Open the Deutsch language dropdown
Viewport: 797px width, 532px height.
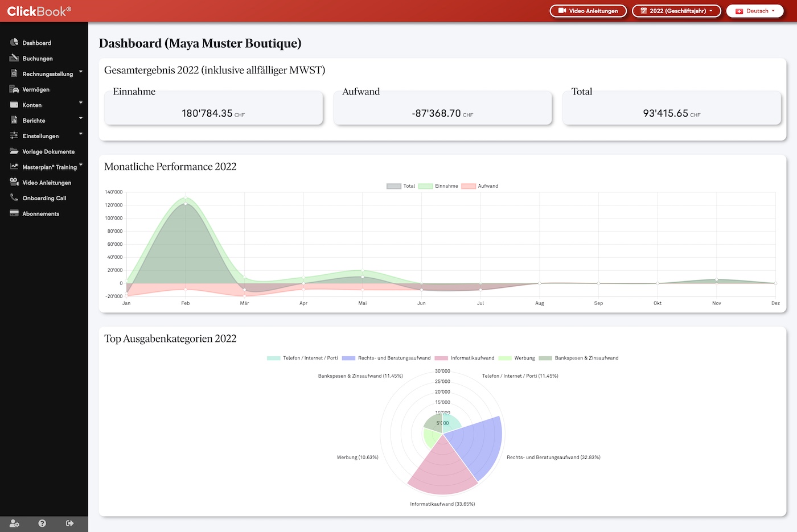tap(755, 11)
